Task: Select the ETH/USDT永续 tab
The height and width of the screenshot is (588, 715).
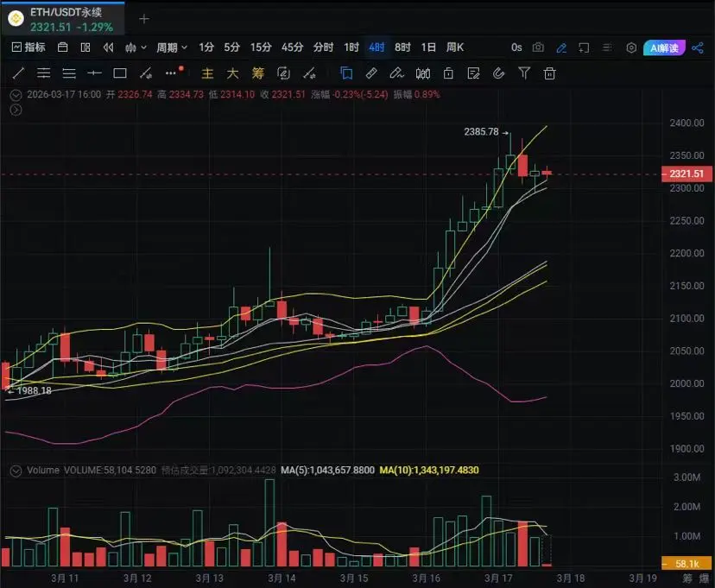Action: coord(63,19)
